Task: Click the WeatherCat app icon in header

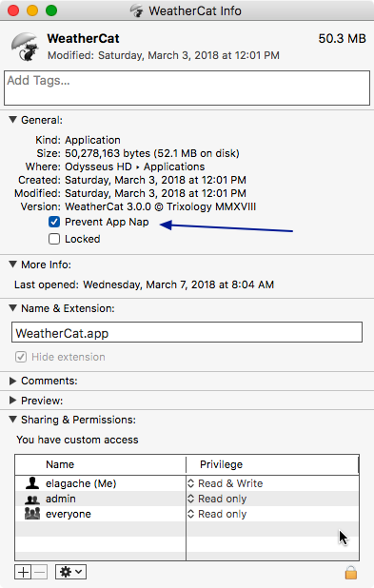Action: [25, 47]
